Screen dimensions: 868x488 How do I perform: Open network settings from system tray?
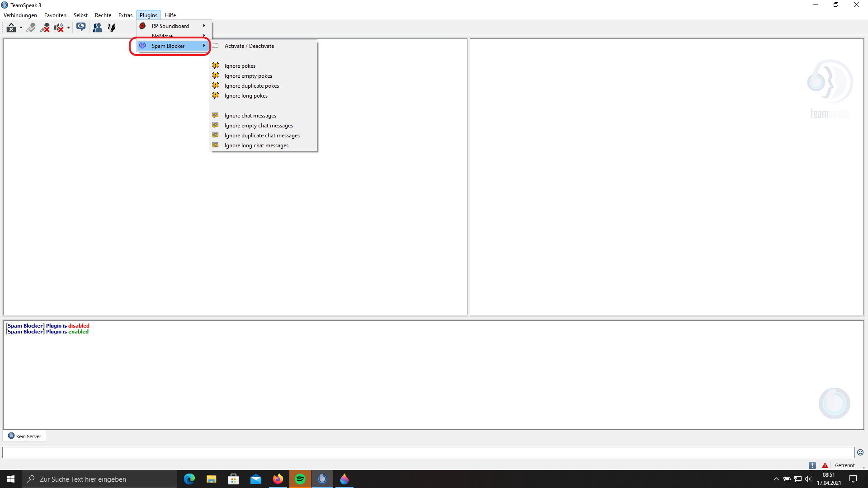tap(798, 479)
